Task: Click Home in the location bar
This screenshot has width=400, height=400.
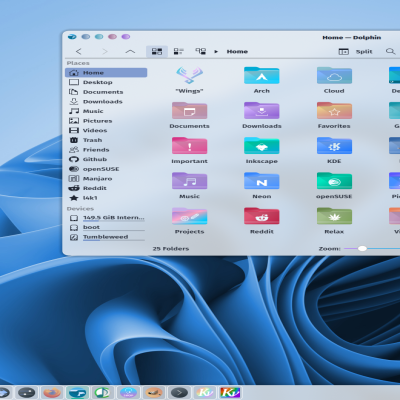Action: pyautogui.click(x=237, y=51)
